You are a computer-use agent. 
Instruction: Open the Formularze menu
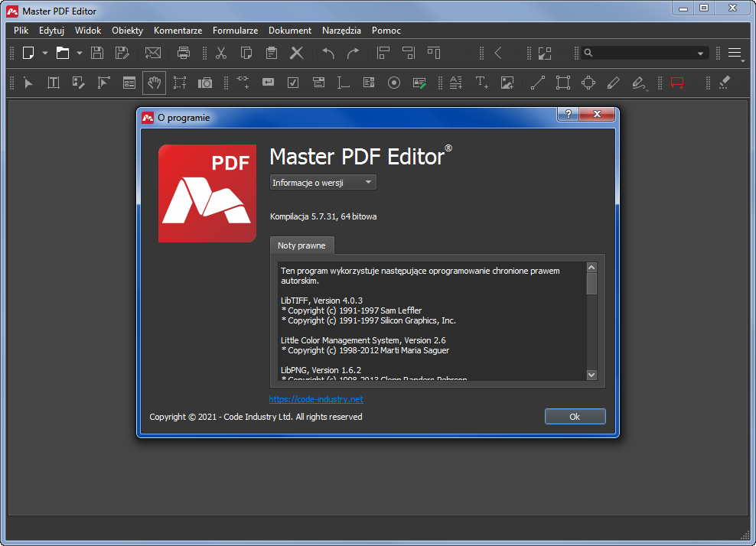pos(235,31)
